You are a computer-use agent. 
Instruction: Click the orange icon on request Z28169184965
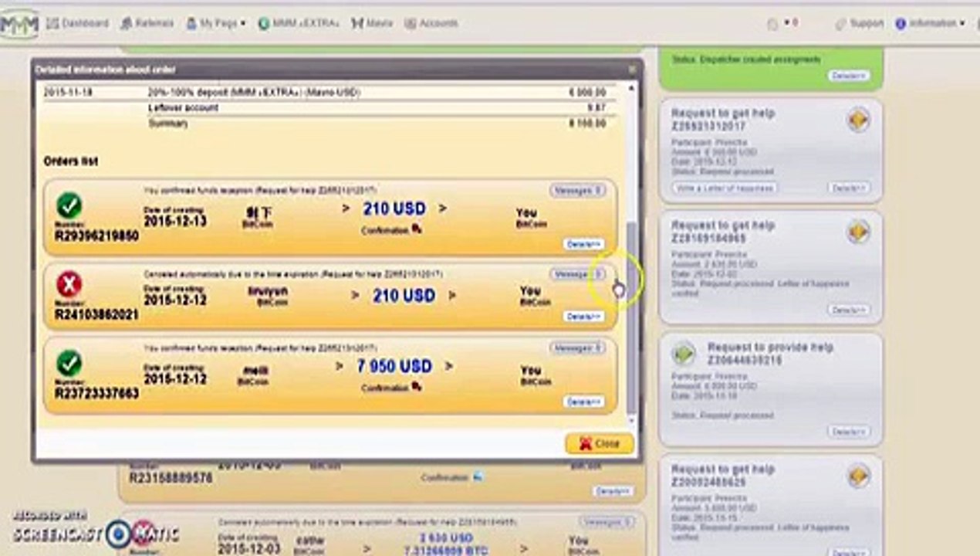click(858, 232)
